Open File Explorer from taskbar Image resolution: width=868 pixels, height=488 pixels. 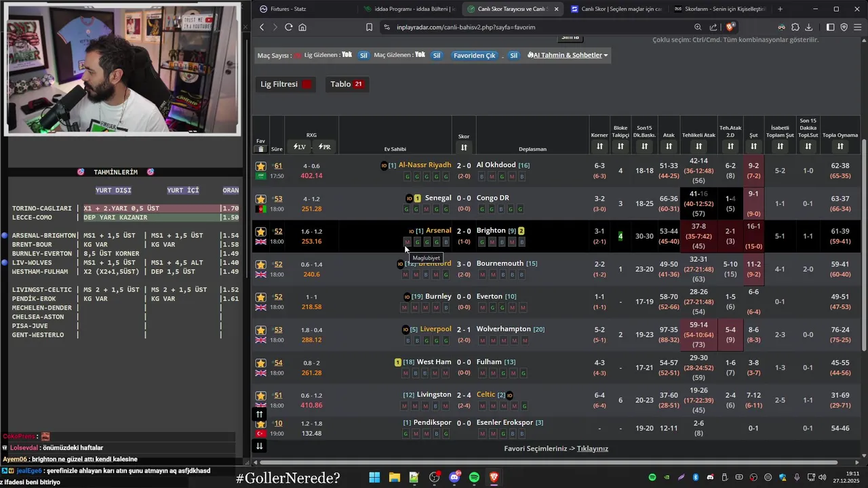click(x=394, y=477)
